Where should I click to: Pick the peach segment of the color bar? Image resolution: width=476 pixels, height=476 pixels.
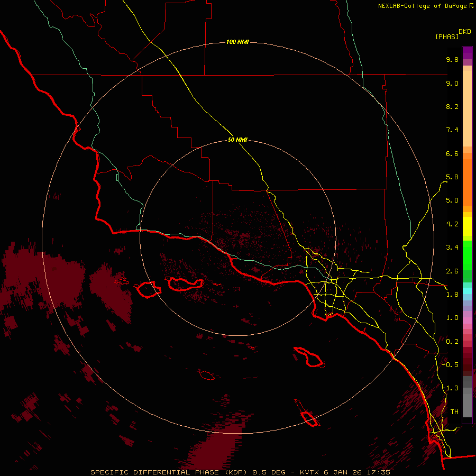point(467,108)
